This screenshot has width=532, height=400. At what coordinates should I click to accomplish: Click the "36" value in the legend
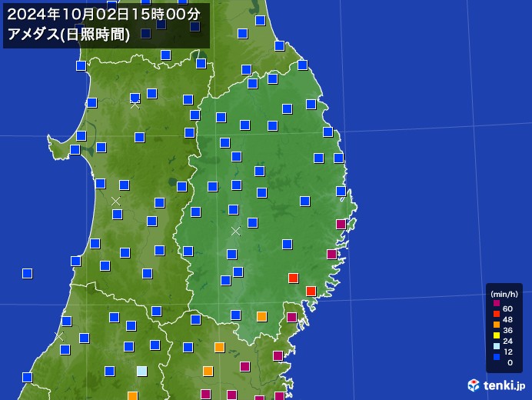pyautogui.click(x=507, y=330)
